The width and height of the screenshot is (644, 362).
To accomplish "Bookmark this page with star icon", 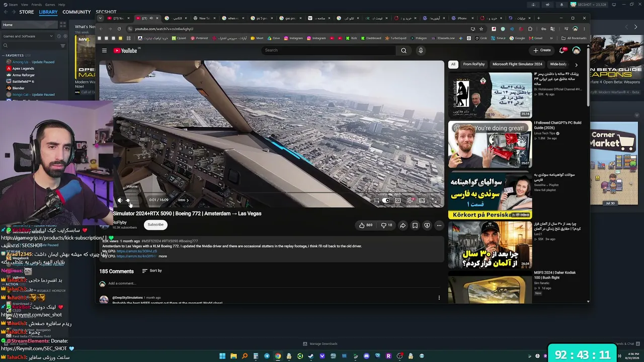I will (x=481, y=29).
